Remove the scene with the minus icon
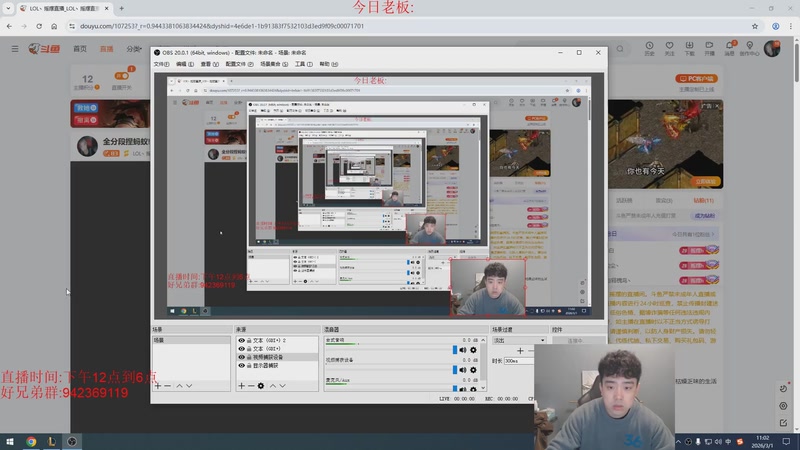 (167, 386)
